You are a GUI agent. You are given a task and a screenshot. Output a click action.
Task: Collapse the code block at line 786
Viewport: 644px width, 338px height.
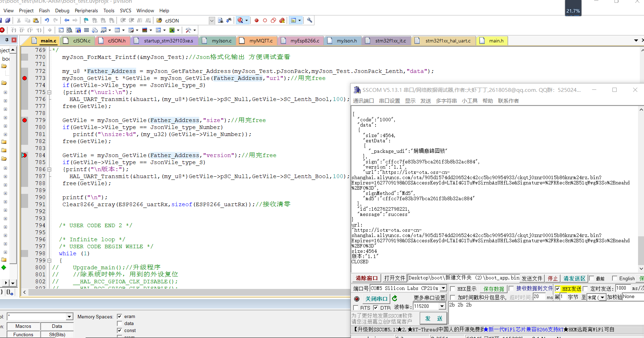[49, 169]
